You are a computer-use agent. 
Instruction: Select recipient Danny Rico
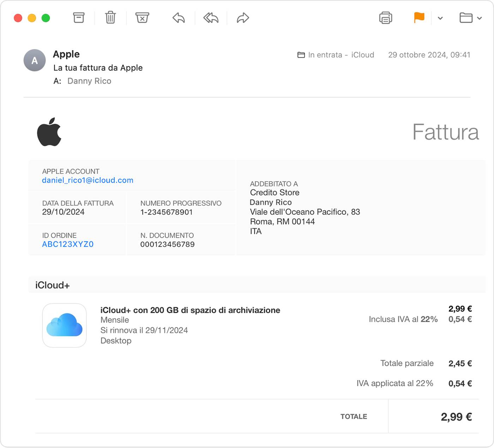tap(89, 81)
